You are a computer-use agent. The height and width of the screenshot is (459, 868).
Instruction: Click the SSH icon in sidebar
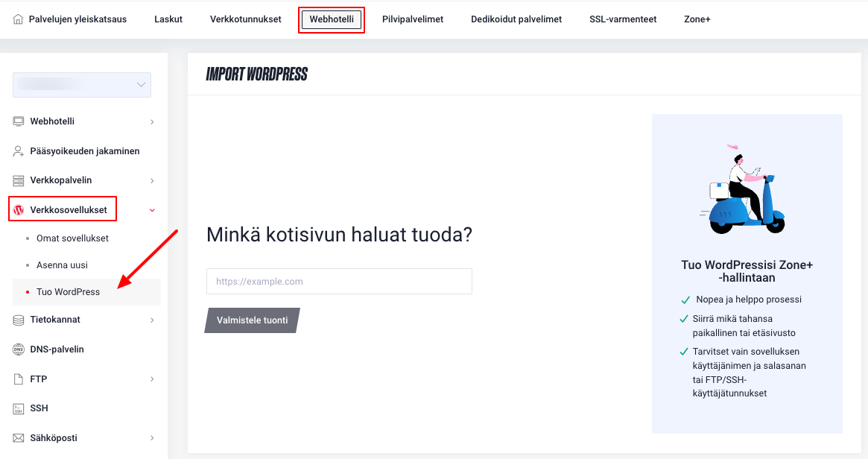(19, 408)
